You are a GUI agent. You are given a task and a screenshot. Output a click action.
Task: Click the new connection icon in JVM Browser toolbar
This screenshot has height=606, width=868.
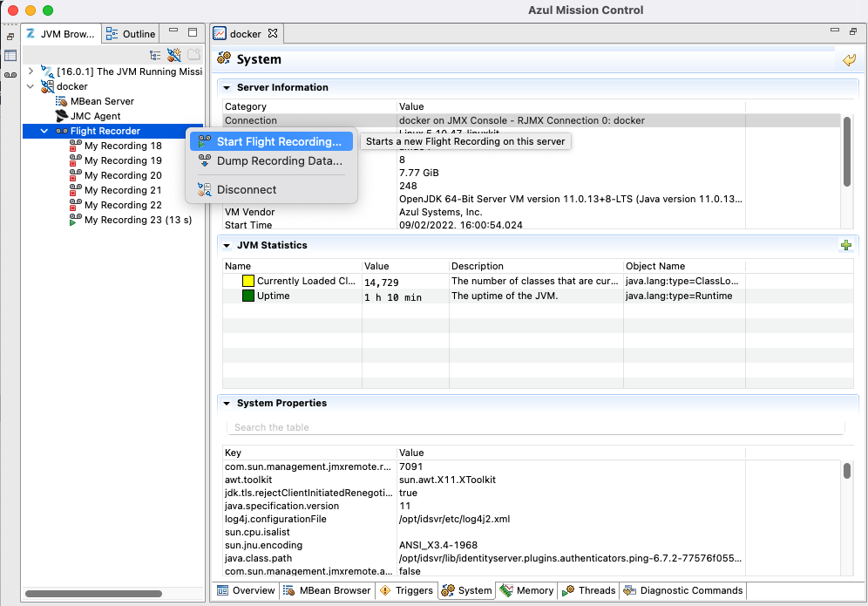tap(174, 54)
